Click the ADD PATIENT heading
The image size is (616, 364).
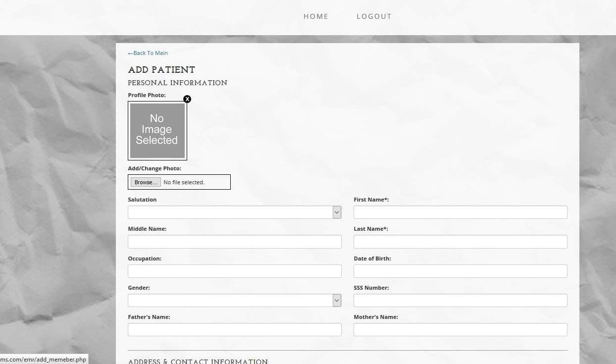161,70
